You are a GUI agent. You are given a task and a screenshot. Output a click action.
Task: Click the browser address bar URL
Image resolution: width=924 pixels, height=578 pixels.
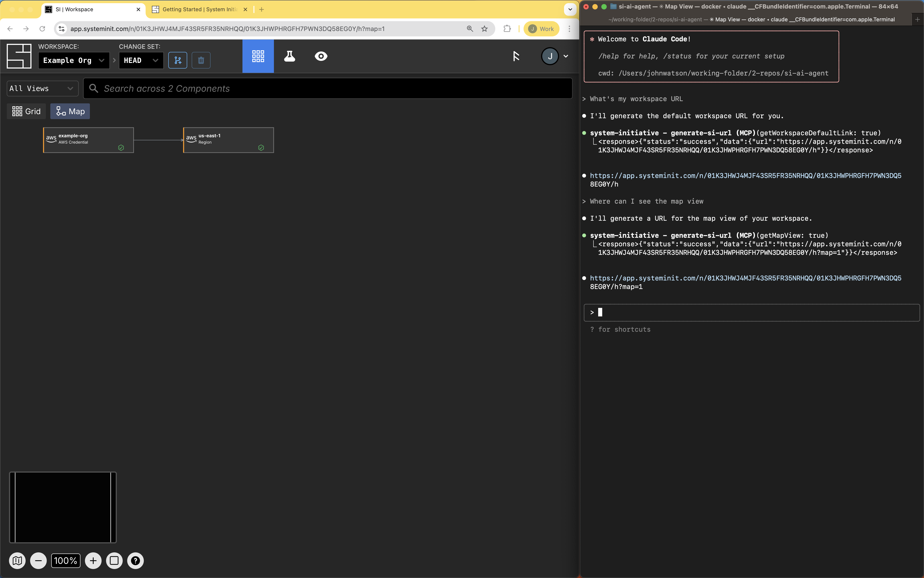227,29
